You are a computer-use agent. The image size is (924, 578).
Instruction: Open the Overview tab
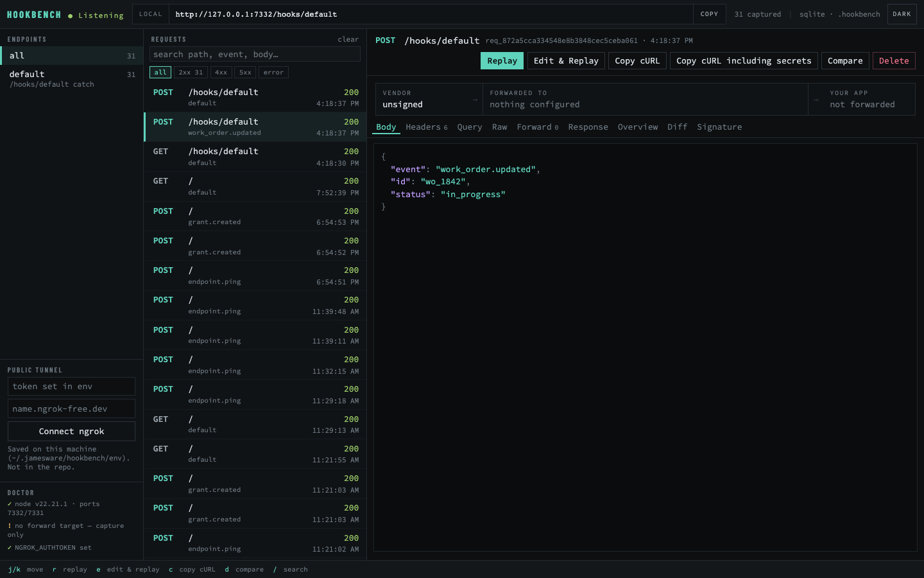coord(638,127)
